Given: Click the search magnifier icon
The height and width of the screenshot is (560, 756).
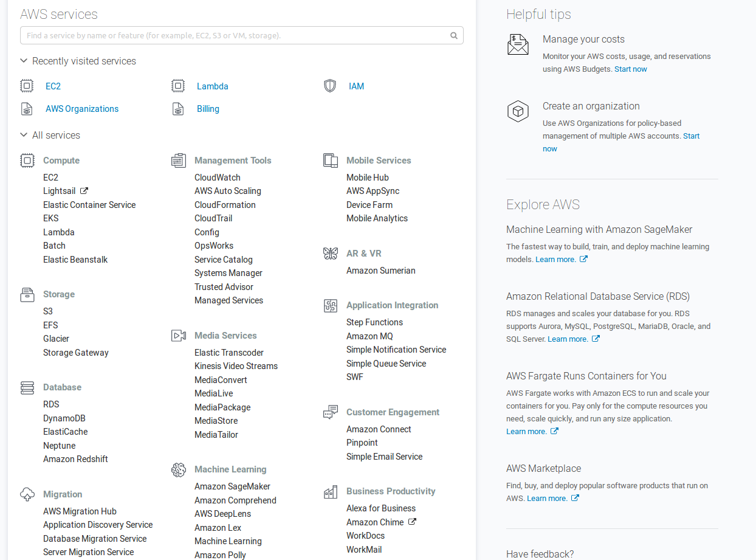Looking at the screenshot, I should (453, 35).
